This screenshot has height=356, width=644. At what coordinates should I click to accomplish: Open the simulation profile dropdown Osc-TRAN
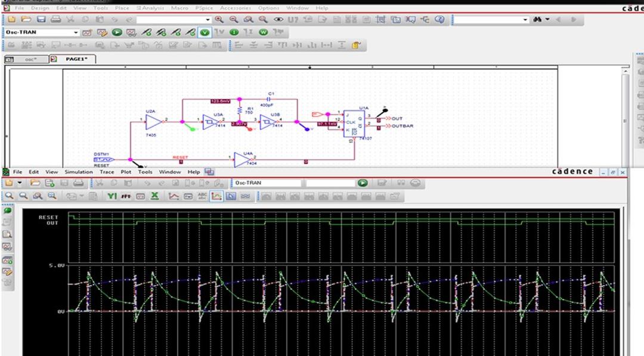pyautogui.click(x=76, y=32)
